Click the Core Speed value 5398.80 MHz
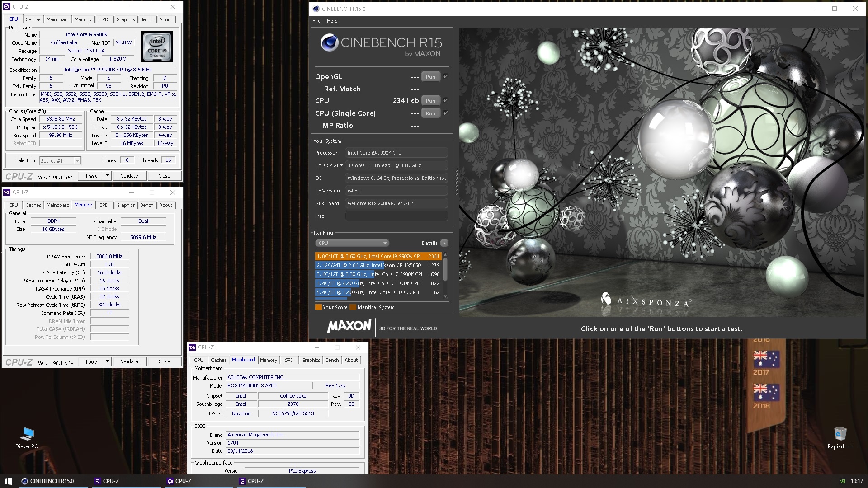This screenshot has height=488, width=868. (x=61, y=119)
